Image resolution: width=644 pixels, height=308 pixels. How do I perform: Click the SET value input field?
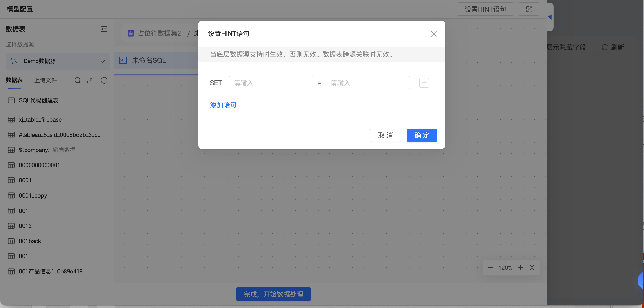click(x=368, y=83)
